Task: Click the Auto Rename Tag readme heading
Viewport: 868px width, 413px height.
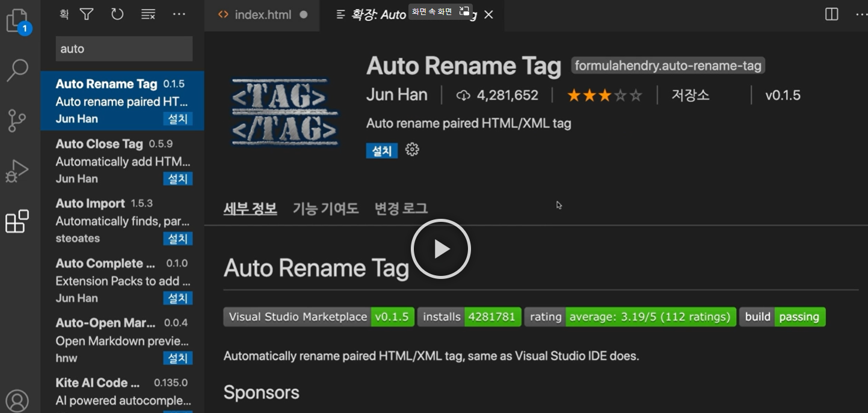Action: pos(316,268)
